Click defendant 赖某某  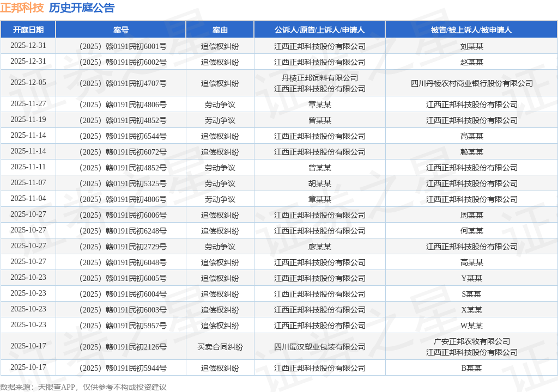point(472,152)
